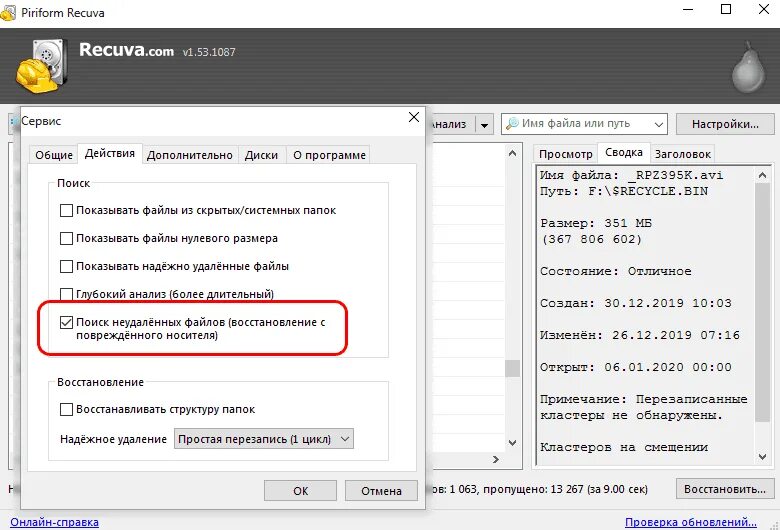Toggle showing securely deleted files
The image size is (780, 530).
point(66,266)
